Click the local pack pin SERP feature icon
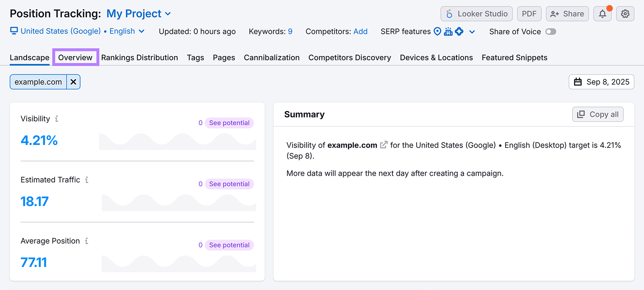644x290 pixels. pyautogui.click(x=437, y=31)
